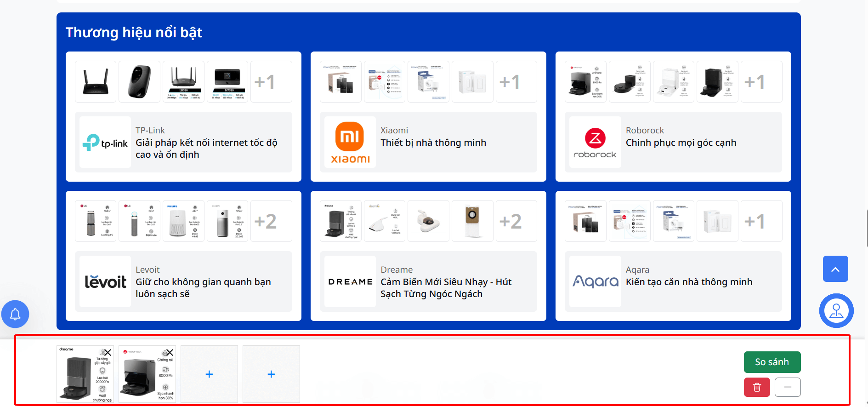Show one more Roborock product via +1
Image resolution: width=868 pixels, height=407 pixels.
click(761, 82)
